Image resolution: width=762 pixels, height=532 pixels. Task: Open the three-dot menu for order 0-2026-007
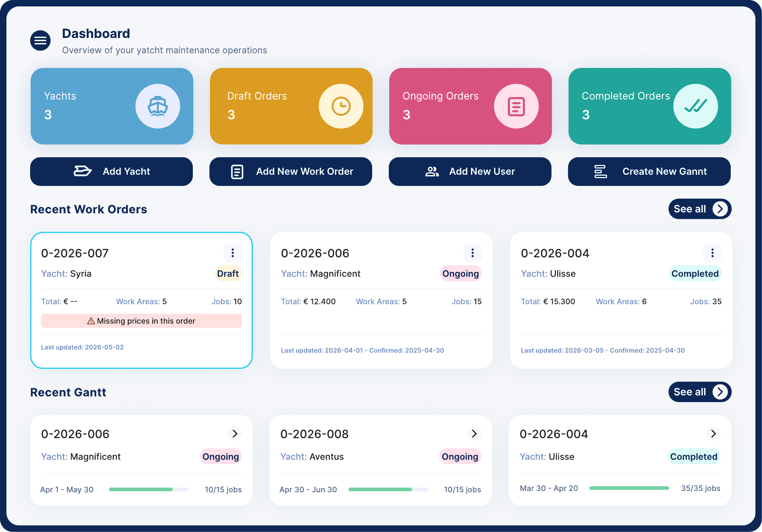(x=233, y=253)
